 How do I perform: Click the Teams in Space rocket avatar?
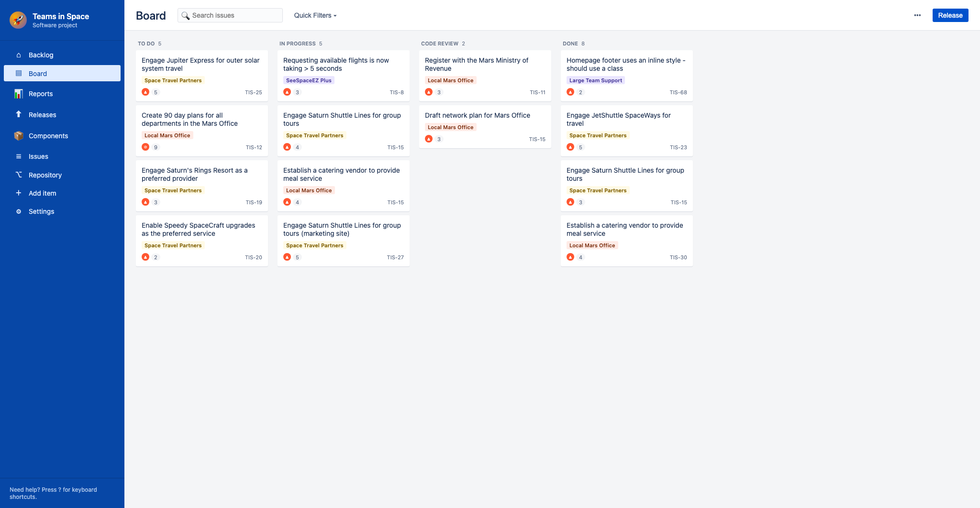pyautogui.click(x=18, y=20)
